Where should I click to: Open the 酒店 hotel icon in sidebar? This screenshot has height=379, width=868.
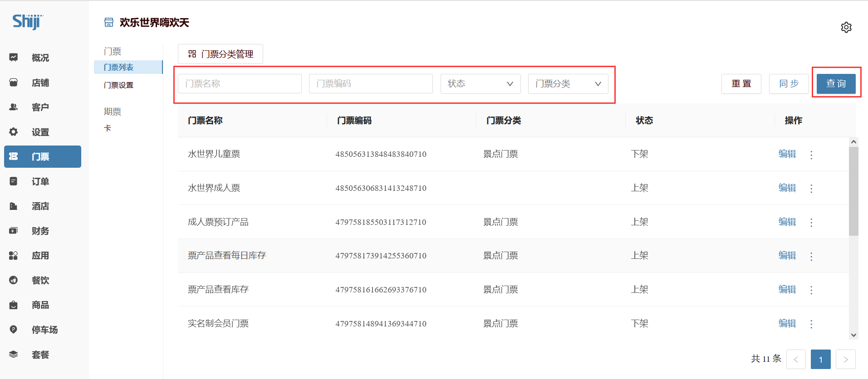(14, 206)
